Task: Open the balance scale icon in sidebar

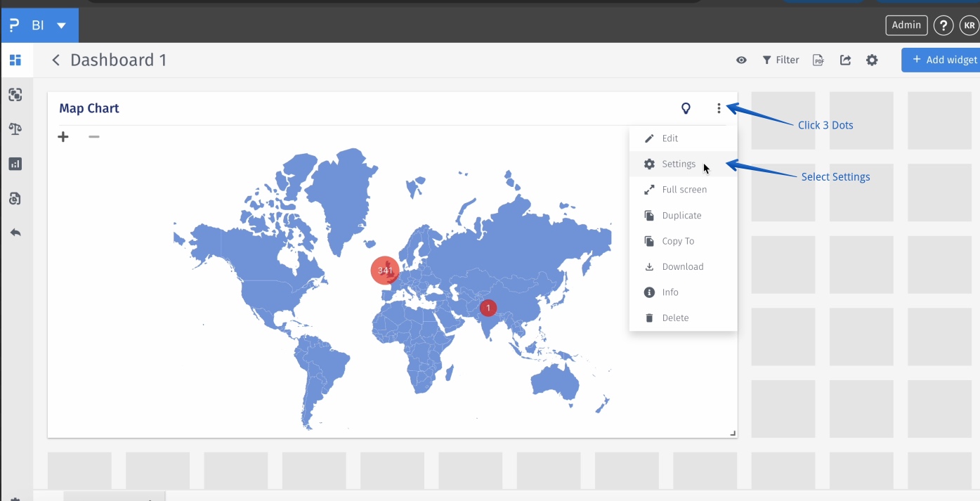Action: click(15, 129)
